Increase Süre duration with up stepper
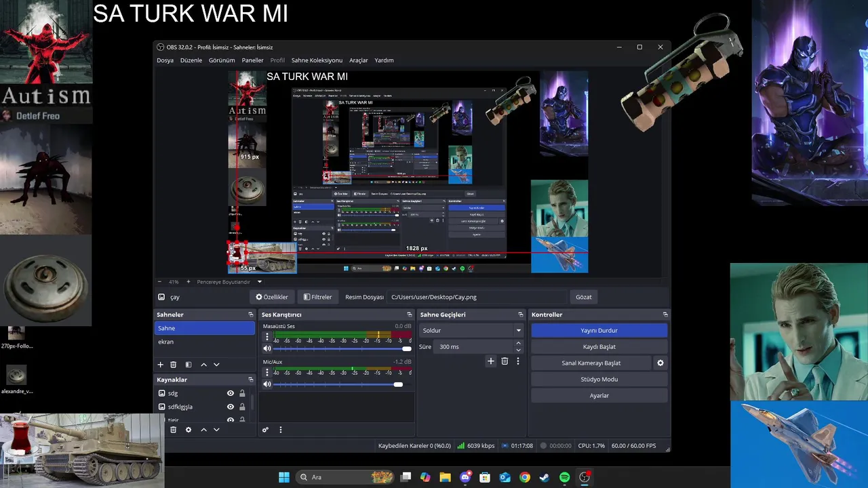The height and width of the screenshot is (488, 868). coord(518,344)
